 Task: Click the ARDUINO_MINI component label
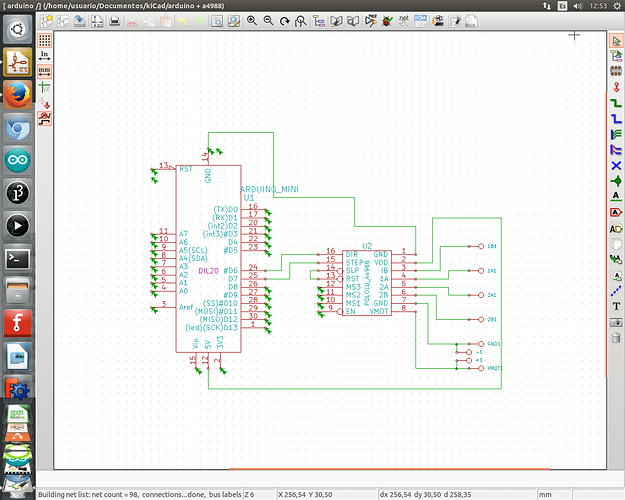point(269,189)
